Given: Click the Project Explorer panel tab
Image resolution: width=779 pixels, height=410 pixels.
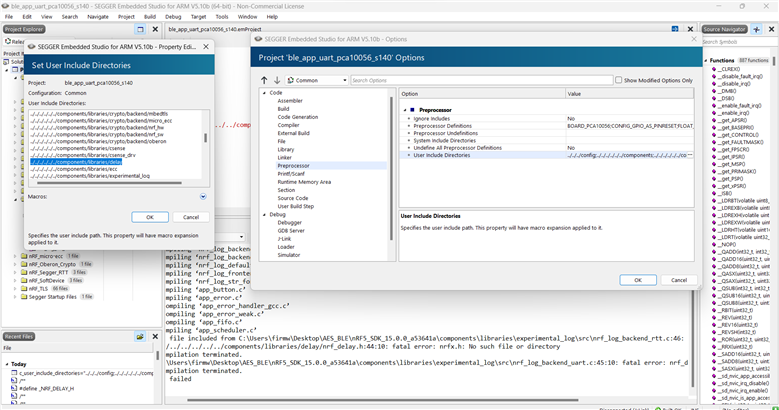Looking at the screenshot, I should [x=24, y=29].
